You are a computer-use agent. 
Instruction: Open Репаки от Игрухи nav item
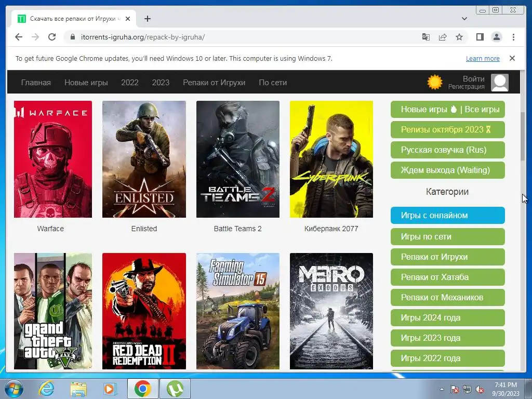click(x=214, y=83)
